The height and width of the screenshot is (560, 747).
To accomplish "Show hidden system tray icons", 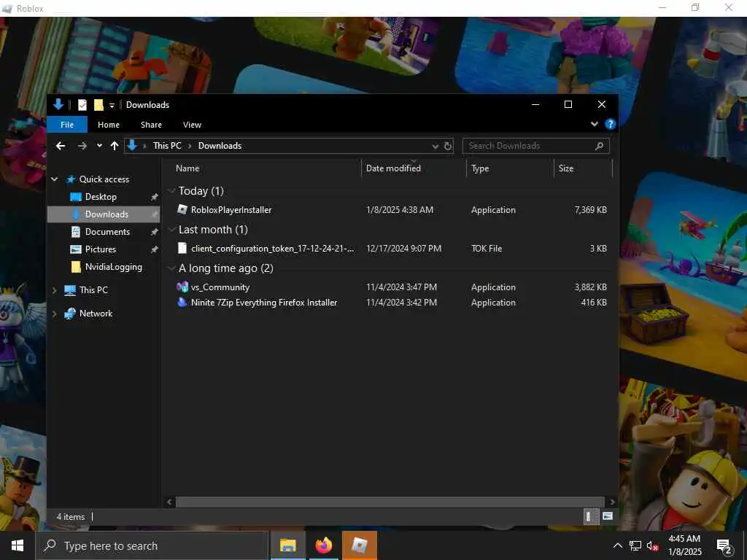I will pyautogui.click(x=617, y=545).
